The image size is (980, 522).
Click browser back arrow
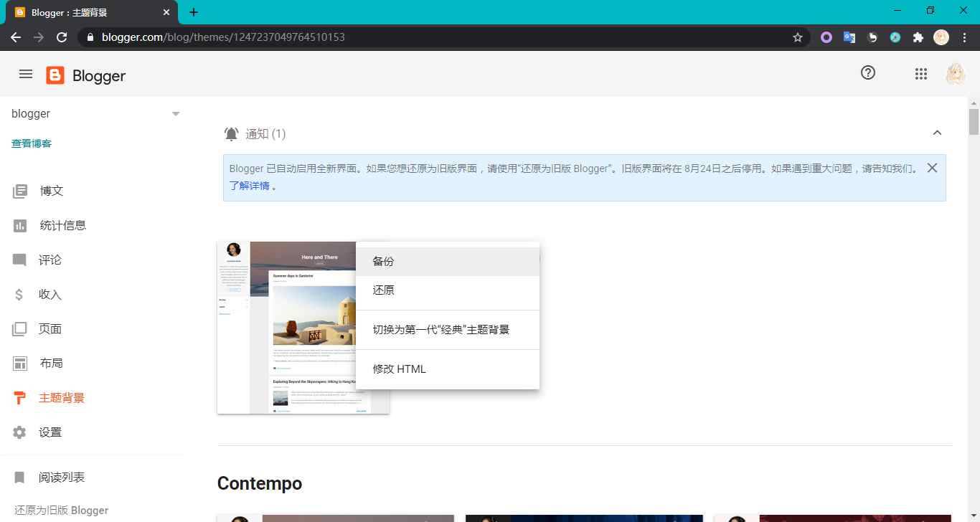point(16,37)
